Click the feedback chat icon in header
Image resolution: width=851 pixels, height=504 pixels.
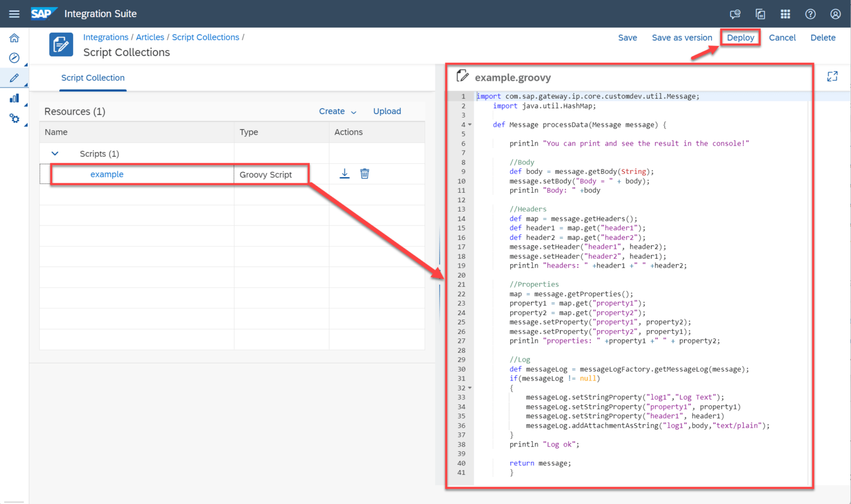click(735, 14)
